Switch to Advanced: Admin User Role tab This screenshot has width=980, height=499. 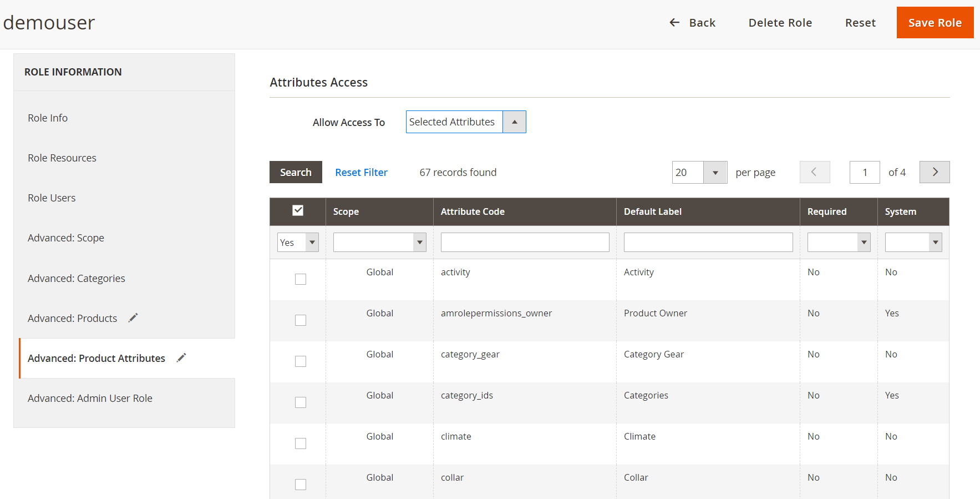90,398
